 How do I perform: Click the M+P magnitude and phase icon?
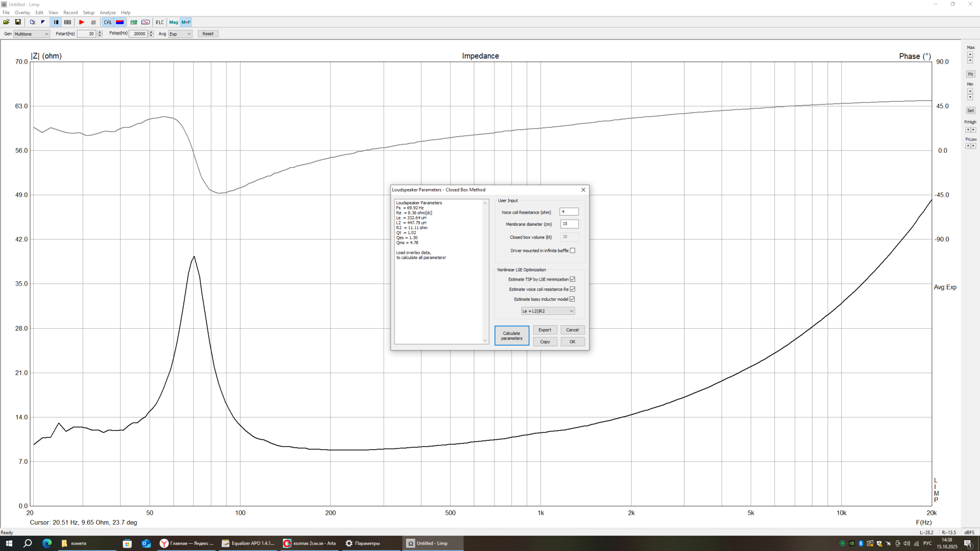[x=186, y=22]
